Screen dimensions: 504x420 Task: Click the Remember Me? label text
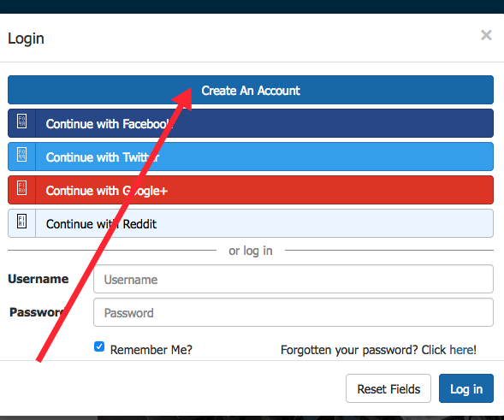click(151, 350)
